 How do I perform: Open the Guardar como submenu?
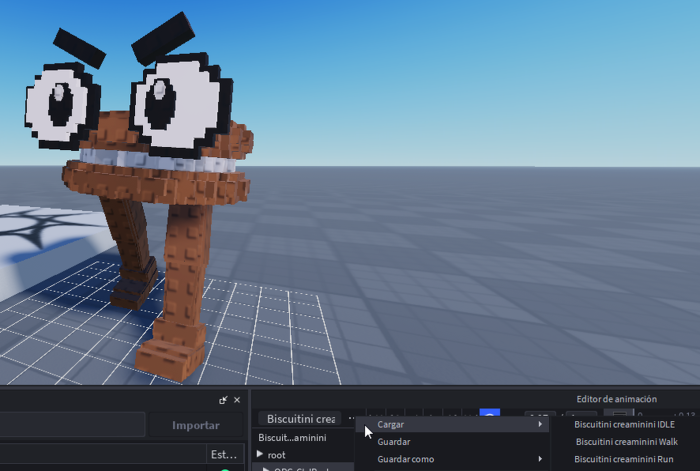452,459
